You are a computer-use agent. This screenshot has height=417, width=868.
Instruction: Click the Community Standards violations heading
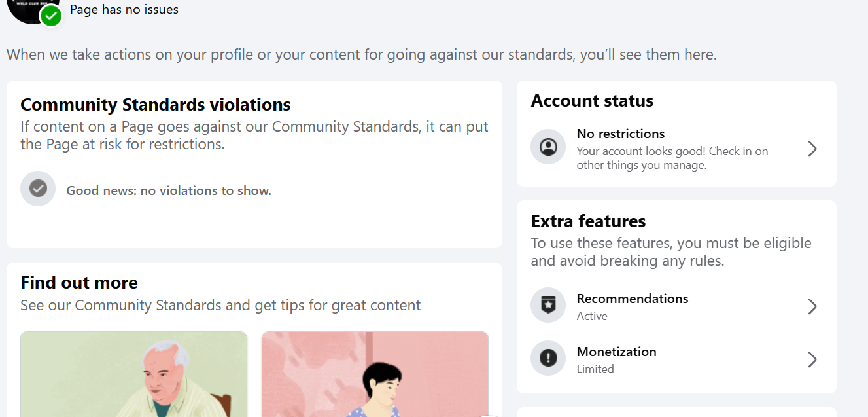click(156, 105)
